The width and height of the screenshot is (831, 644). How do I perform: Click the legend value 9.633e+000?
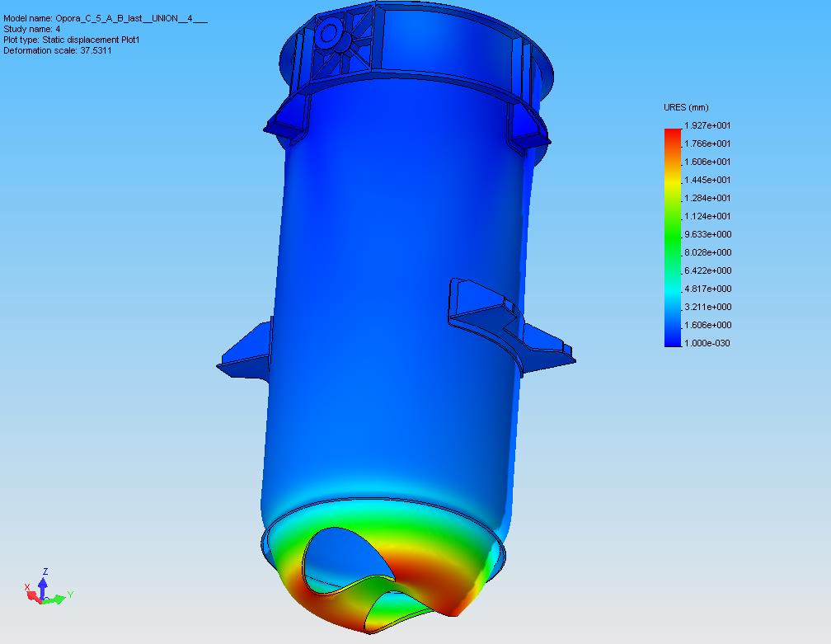tap(707, 234)
